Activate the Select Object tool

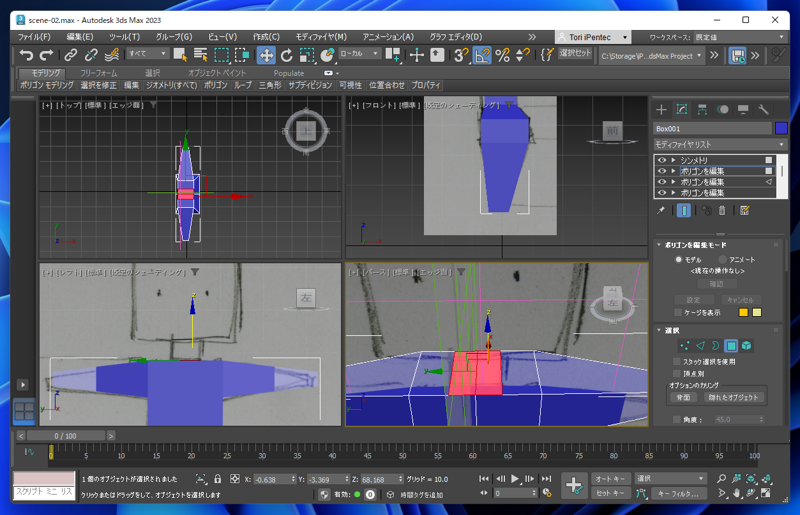(180, 55)
